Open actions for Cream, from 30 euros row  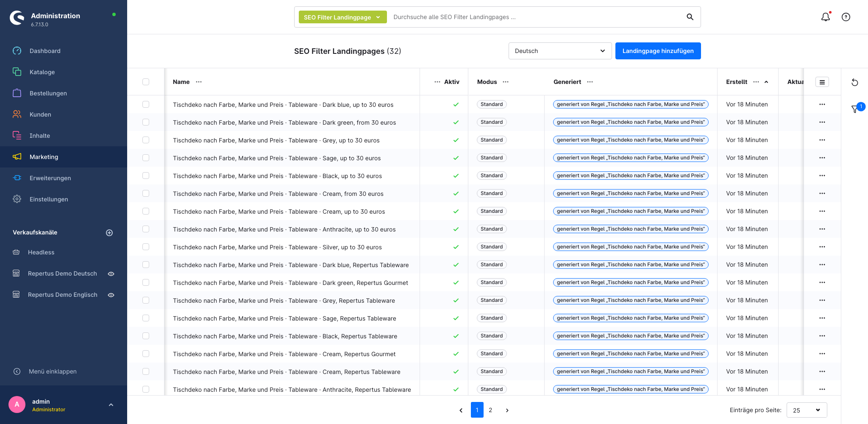822,193
